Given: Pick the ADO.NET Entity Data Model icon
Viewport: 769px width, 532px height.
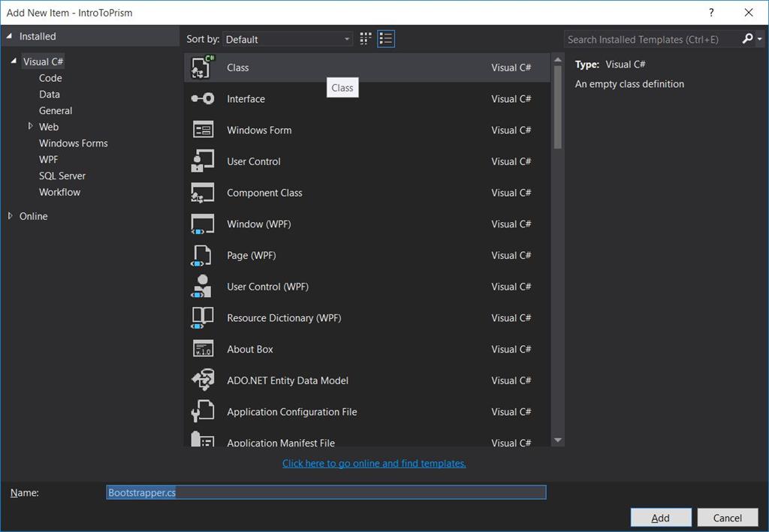Looking at the screenshot, I should [203, 380].
